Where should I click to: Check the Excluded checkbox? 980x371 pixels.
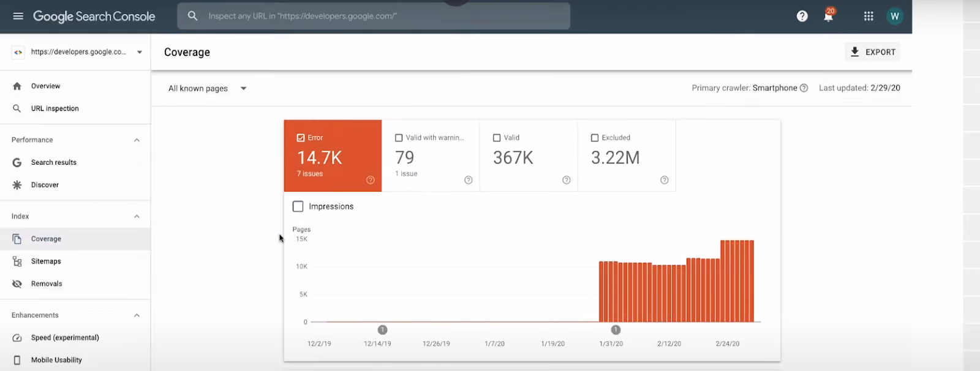coord(595,138)
